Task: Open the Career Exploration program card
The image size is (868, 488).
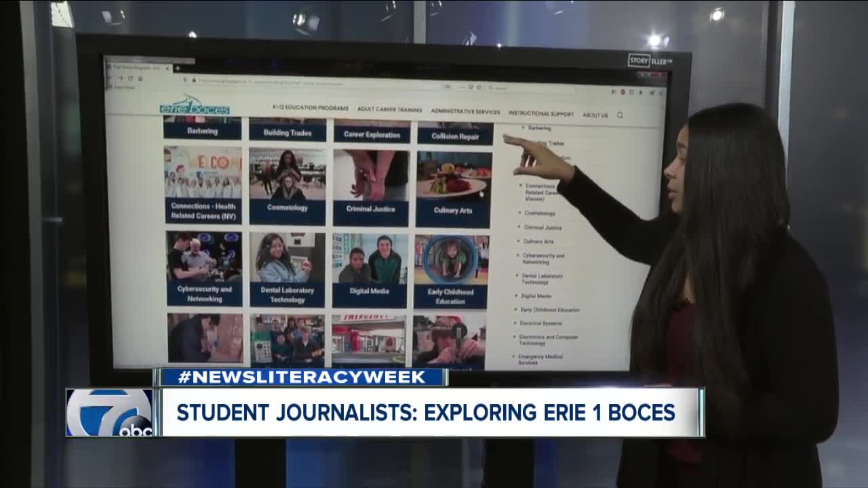Action: click(x=372, y=132)
